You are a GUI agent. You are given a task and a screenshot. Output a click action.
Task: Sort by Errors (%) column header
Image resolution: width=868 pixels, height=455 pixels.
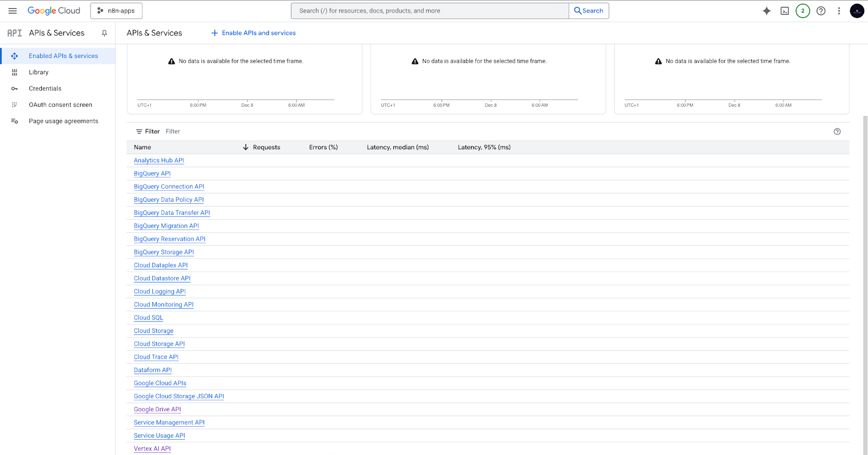point(323,148)
